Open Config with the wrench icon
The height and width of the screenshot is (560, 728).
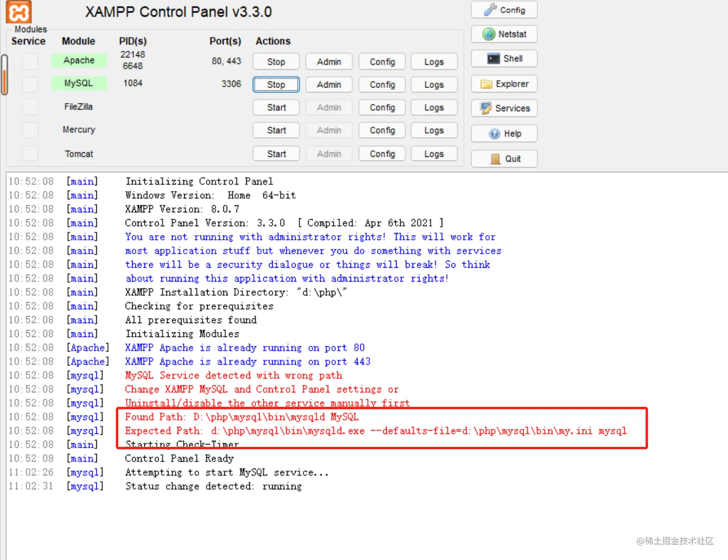pos(504,10)
